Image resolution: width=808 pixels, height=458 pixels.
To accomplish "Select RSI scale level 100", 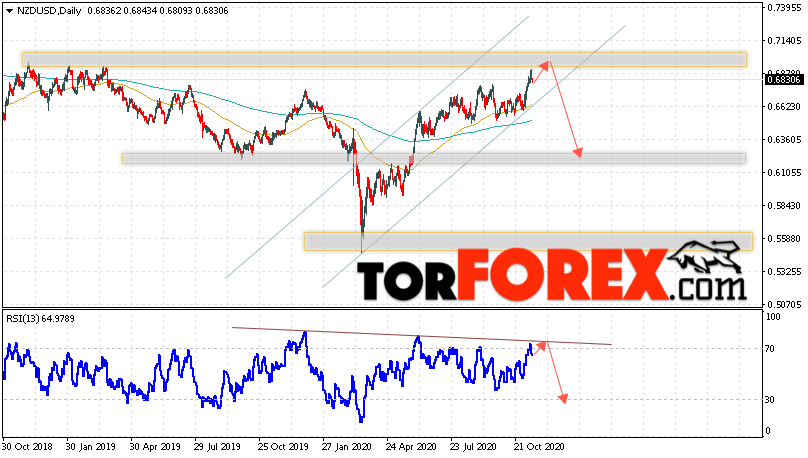I will (773, 317).
